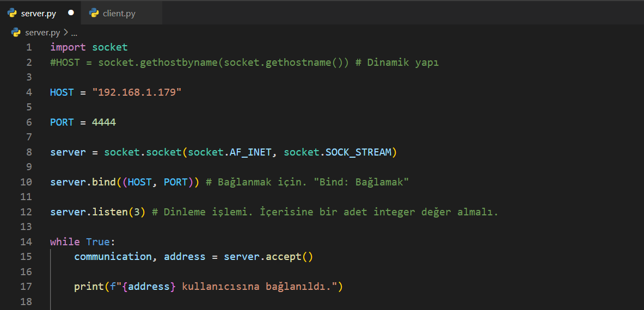This screenshot has width=644, height=310.
Task: Click line number 10 in the gutter
Action: (26, 182)
